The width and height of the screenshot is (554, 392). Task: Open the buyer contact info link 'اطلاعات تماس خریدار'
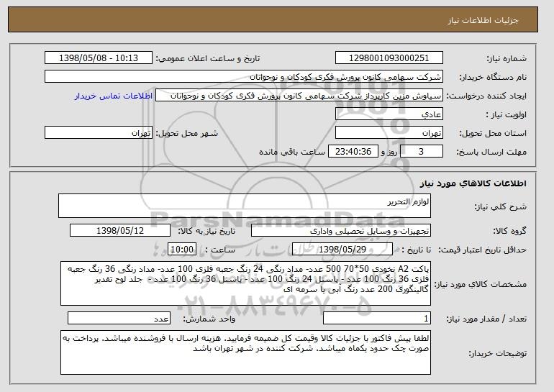click(x=114, y=96)
